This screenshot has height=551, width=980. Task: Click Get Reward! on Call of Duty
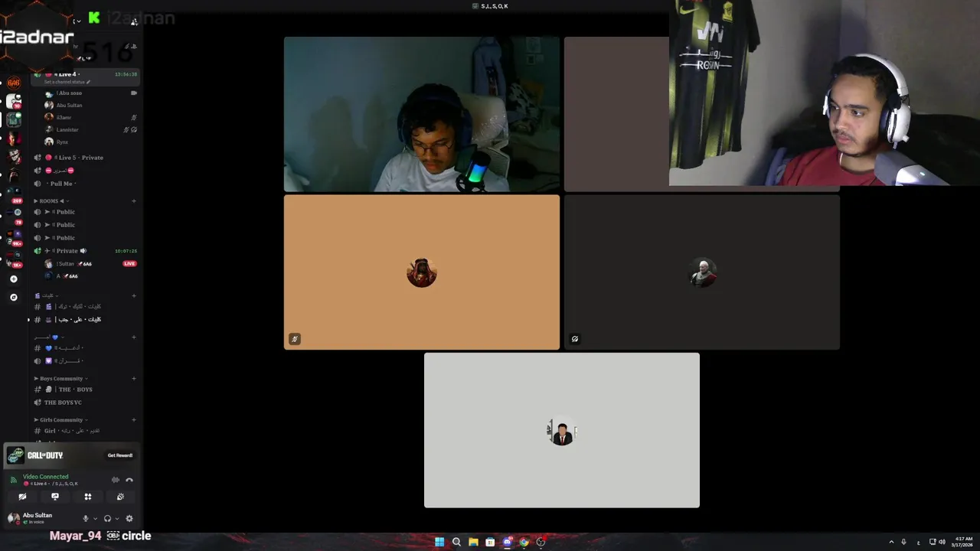pyautogui.click(x=120, y=455)
